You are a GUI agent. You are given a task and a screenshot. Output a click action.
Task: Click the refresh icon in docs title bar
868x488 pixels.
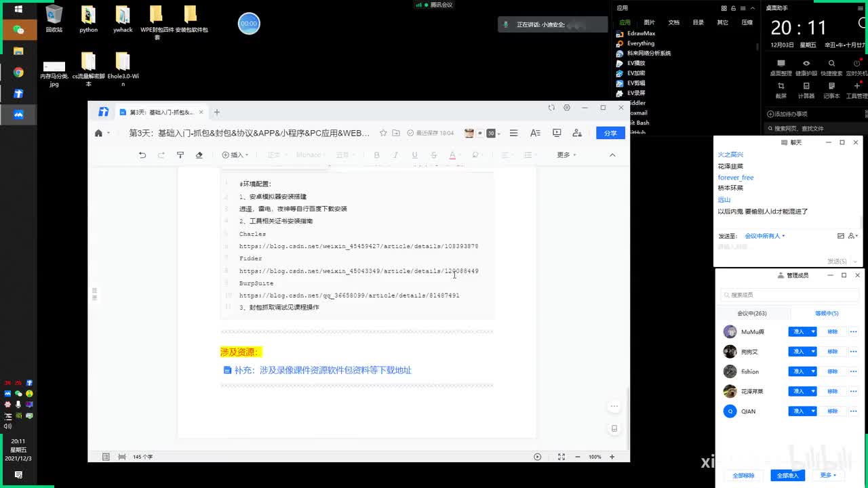click(551, 108)
